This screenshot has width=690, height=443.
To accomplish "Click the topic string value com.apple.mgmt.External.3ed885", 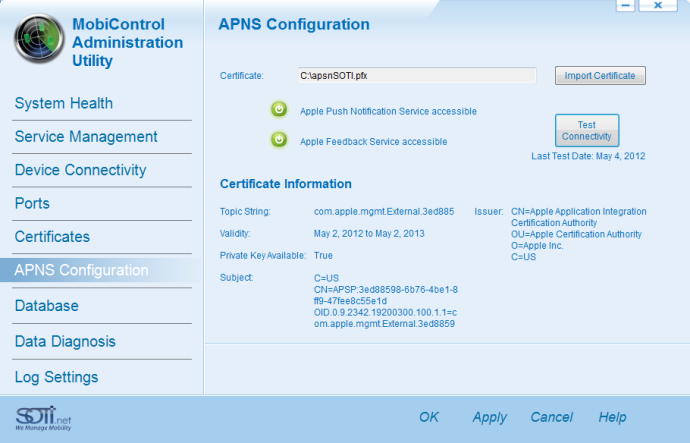I will point(384,212).
